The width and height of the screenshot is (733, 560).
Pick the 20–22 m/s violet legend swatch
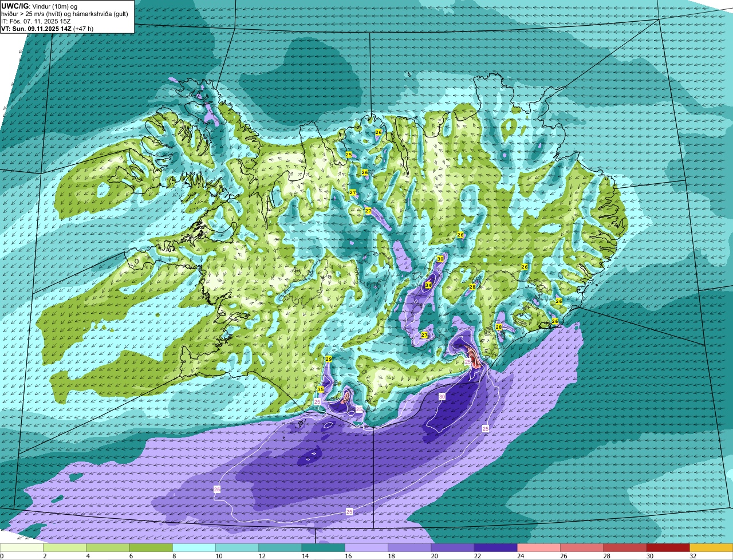click(452, 548)
